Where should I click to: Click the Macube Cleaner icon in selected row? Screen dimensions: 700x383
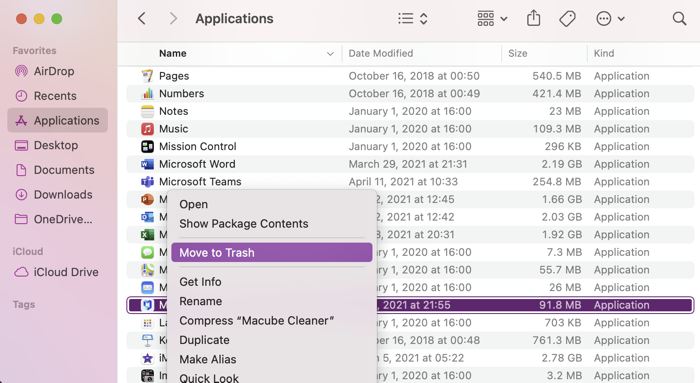coord(147,305)
